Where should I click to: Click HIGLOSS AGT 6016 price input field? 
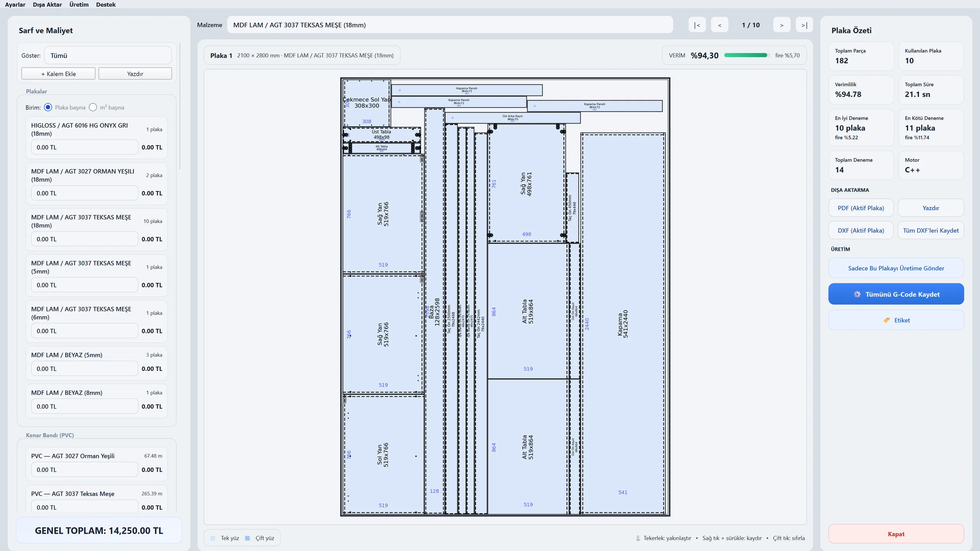84,147
